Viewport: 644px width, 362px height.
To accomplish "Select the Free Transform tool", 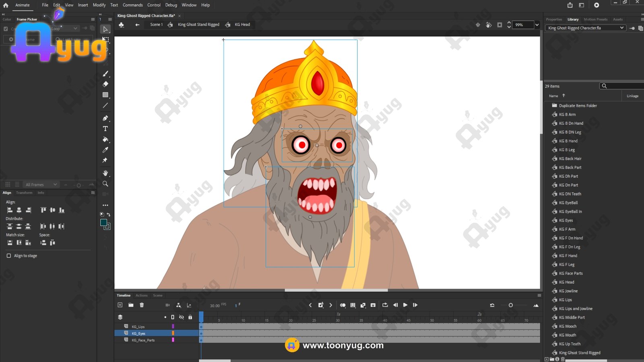I will pos(105,40).
